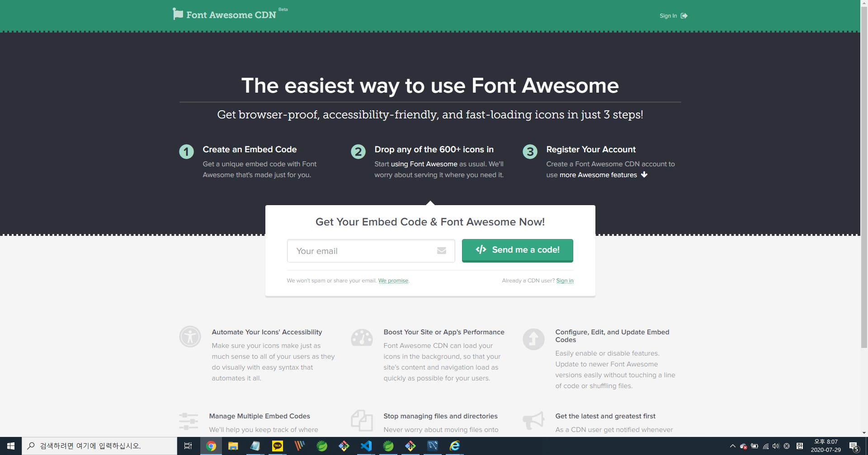Switch to Google Chrome on taskbar
The height and width of the screenshot is (455, 868).
[x=211, y=446]
